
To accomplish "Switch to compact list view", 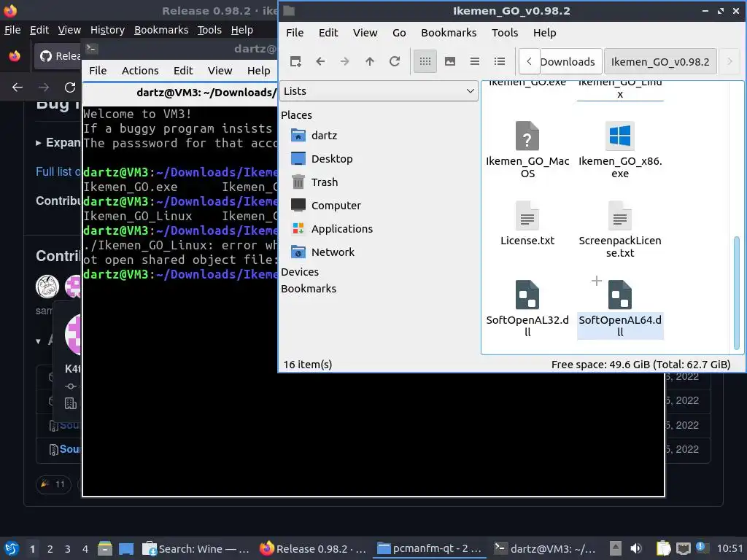I will (474, 61).
